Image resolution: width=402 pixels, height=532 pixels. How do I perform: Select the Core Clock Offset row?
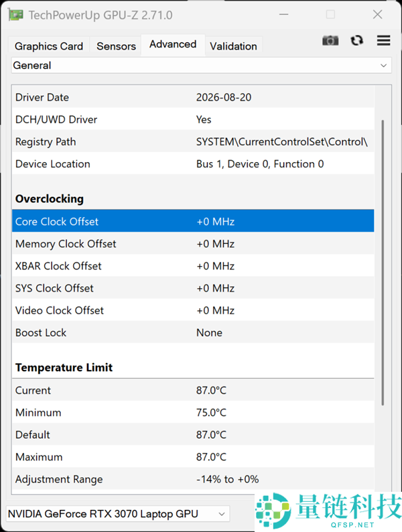coord(193,221)
